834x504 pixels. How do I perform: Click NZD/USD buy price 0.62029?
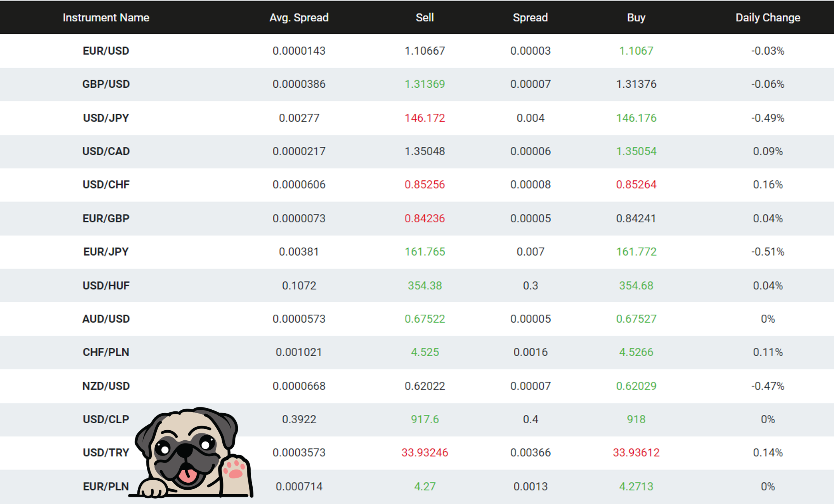coord(636,386)
